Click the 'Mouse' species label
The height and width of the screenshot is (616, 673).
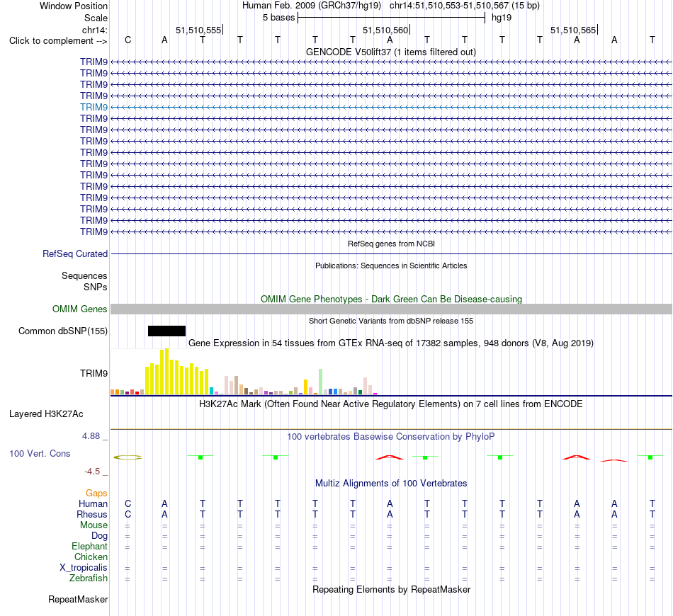point(94,525)
